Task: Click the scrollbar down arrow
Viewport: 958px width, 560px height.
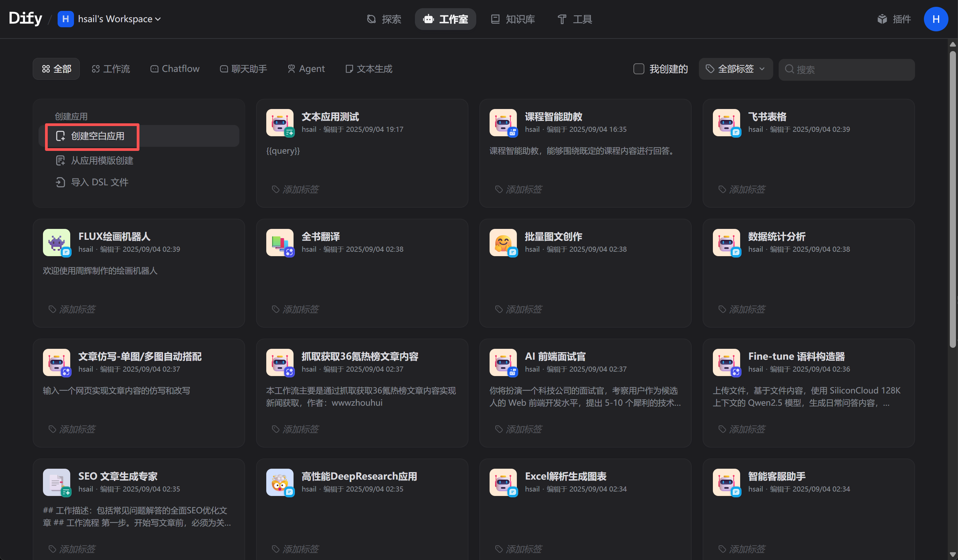Action: 952,555
